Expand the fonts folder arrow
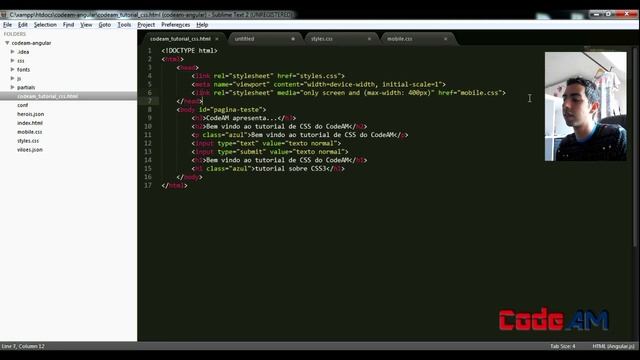640x360 pixels. [x=12, y=69]
